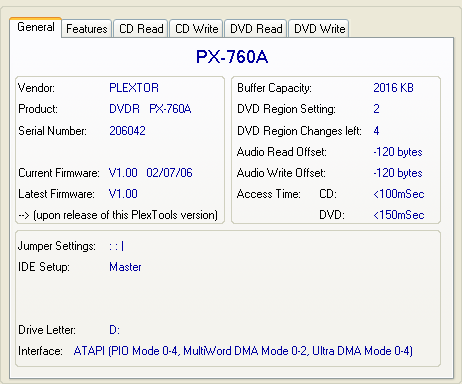Click the vendor value PLEXTOR

pos(134,88)
